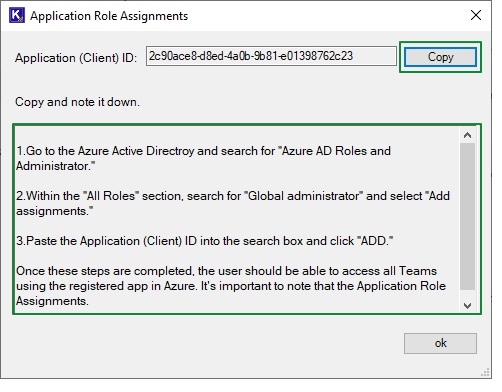Click inside the Application (Client) ID field
The height and width of the screenshot is (392, 502).
point(271,56)
